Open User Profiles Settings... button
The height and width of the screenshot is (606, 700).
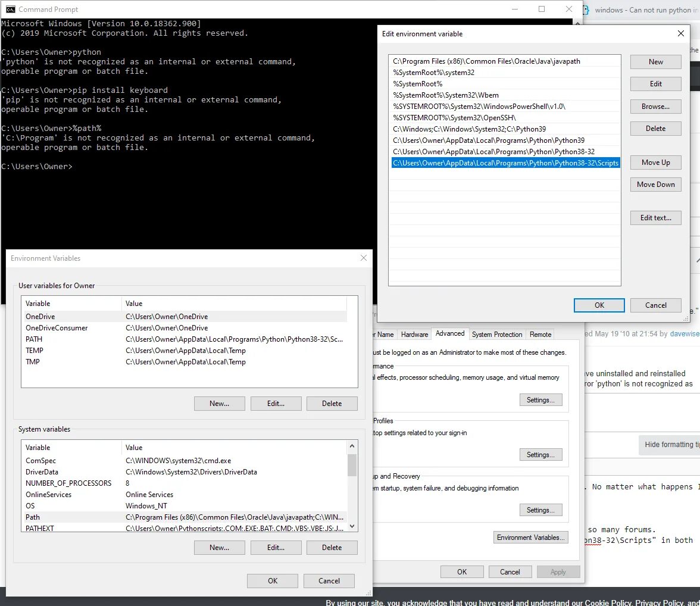(x=540, y=455)
